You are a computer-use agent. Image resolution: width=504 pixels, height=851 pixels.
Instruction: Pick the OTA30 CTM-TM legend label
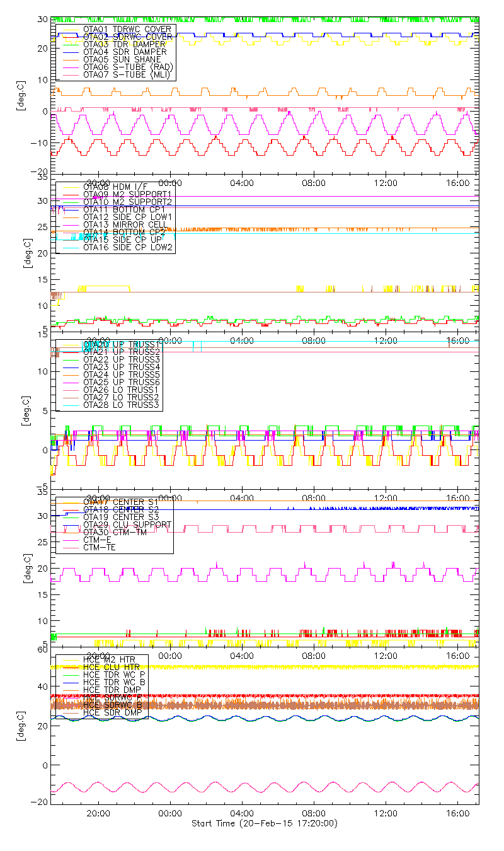(x=115, y=532)
